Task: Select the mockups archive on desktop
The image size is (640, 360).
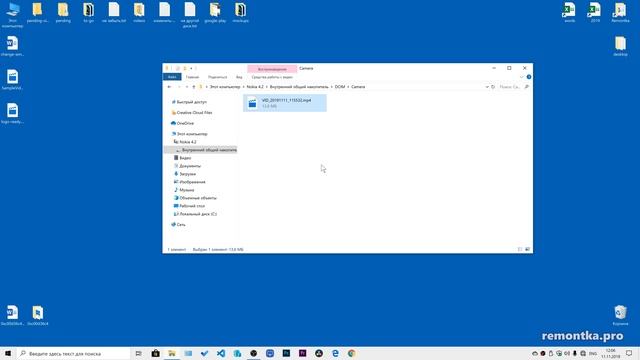Action: [x=240, y=12]
